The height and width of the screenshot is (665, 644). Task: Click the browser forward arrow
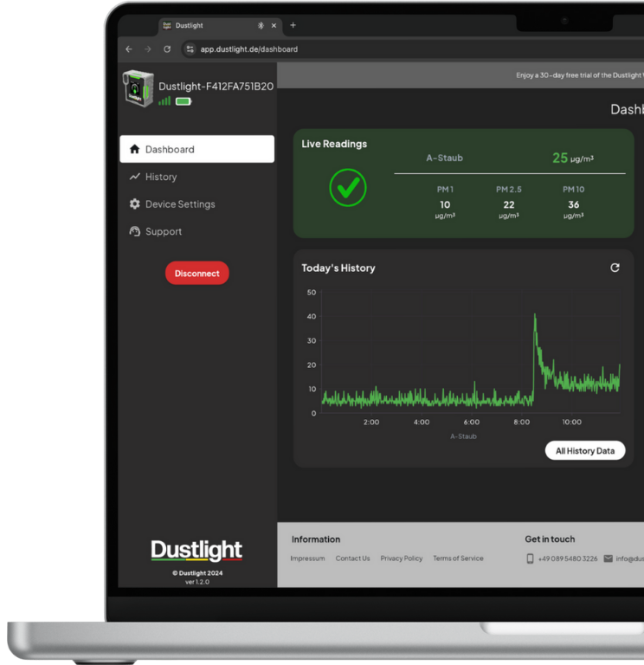point(147,49)
